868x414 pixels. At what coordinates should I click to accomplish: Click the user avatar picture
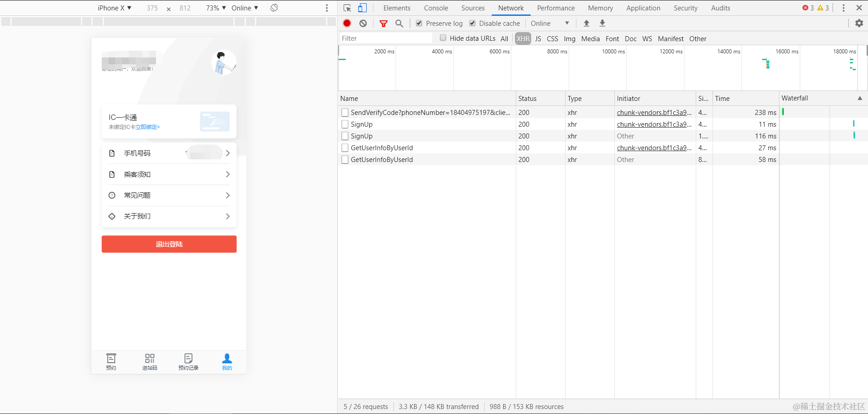point(224,62)
